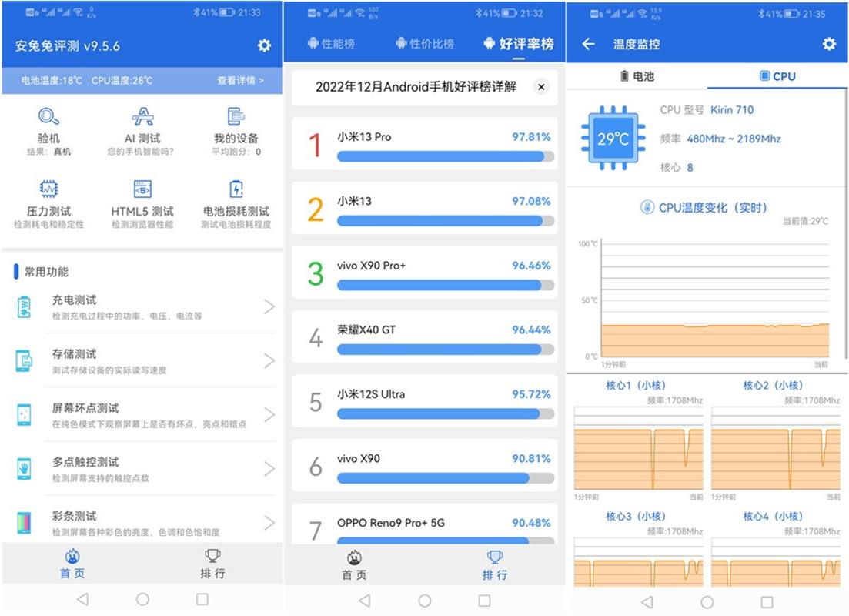Start the 电池损耗测试 battery wear test
Viewport: 849px width, 616px height.
click(x=236, y=189)
